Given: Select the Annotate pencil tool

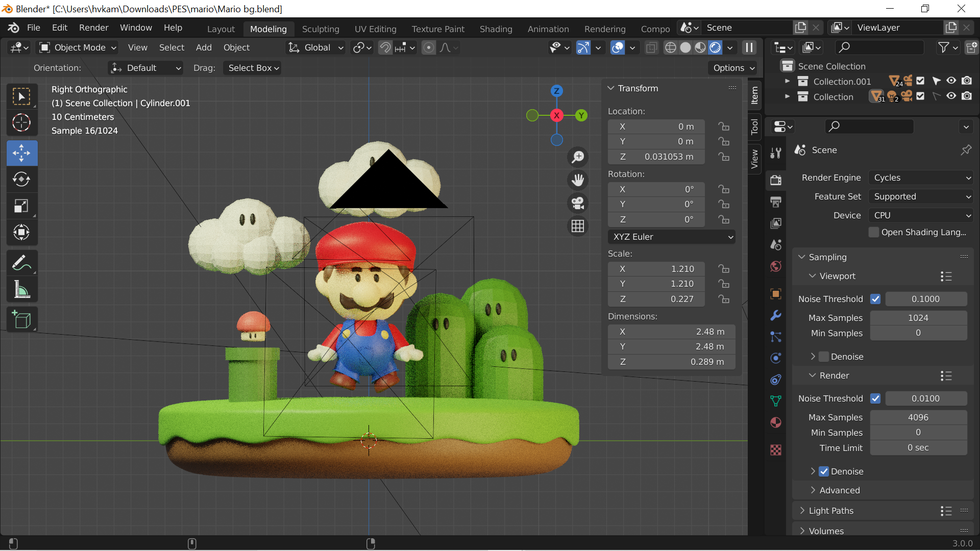Looking at the screenshot, I should click(x=21, y=263).
